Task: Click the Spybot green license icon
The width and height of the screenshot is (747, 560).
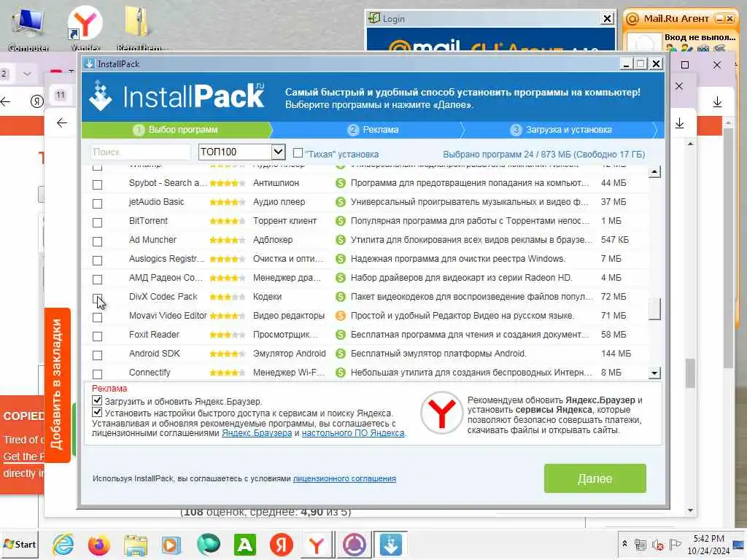Action: point(340,183)
